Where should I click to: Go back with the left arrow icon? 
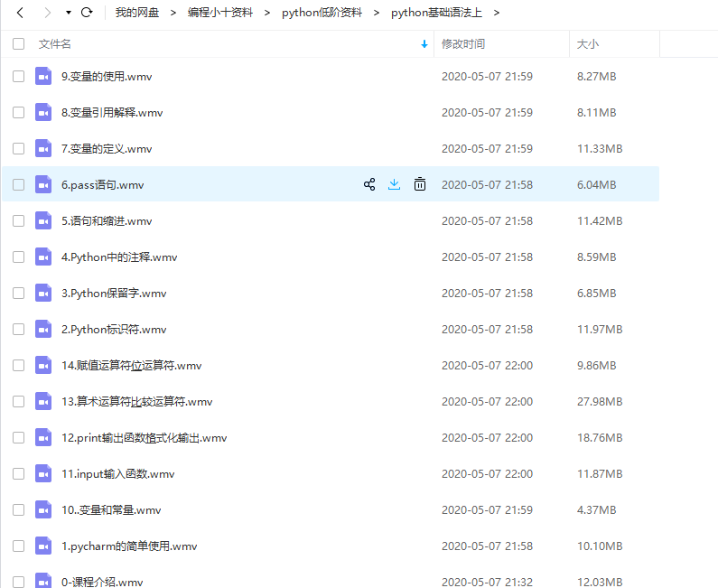[x=20, y=13]
